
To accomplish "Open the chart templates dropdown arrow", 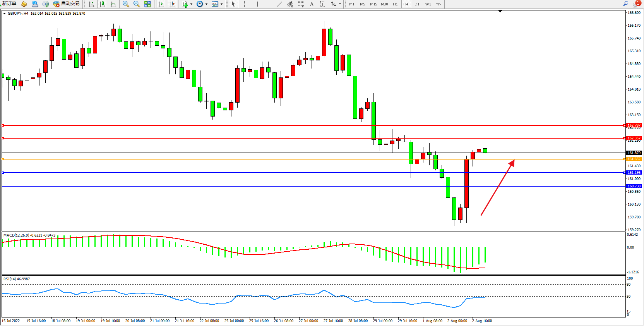I will click(x=221, y=4).
